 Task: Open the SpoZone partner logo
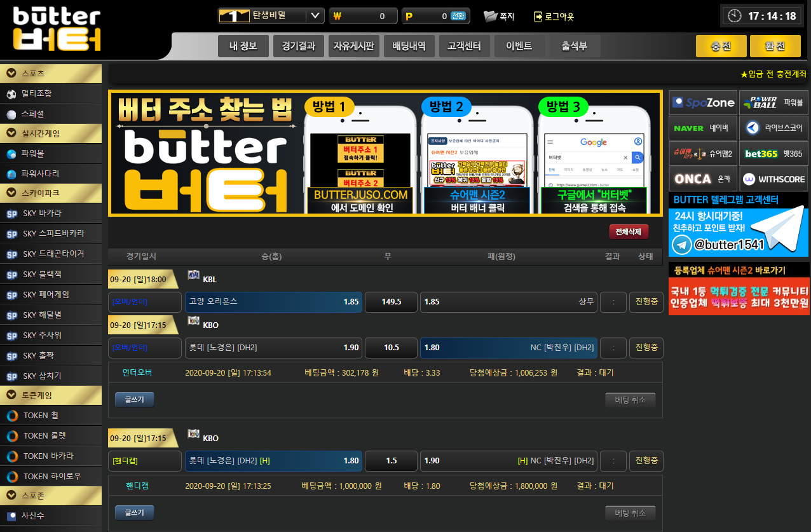702,102
